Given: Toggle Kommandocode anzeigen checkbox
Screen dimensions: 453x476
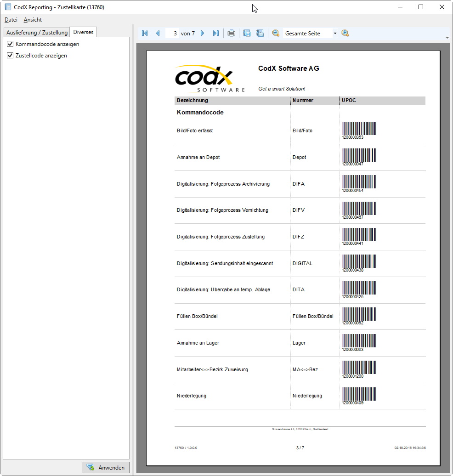Looking at the screenshot, I should 10,44.
